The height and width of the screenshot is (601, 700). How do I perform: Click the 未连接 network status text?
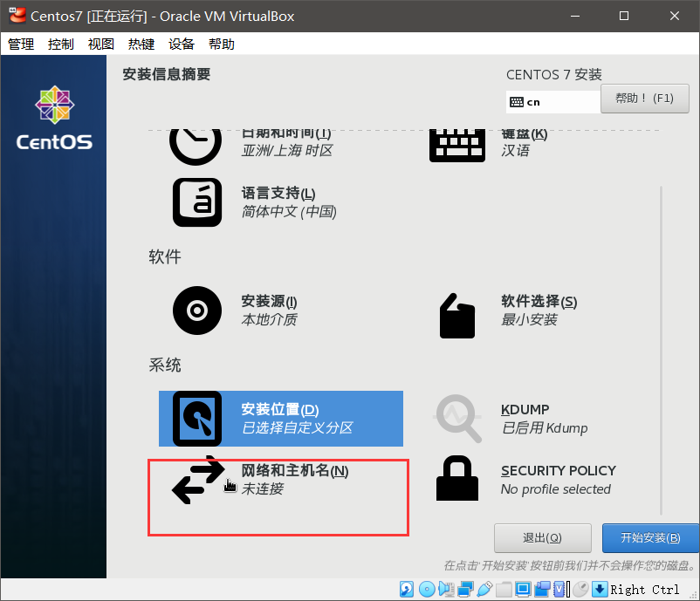point(262,488)
